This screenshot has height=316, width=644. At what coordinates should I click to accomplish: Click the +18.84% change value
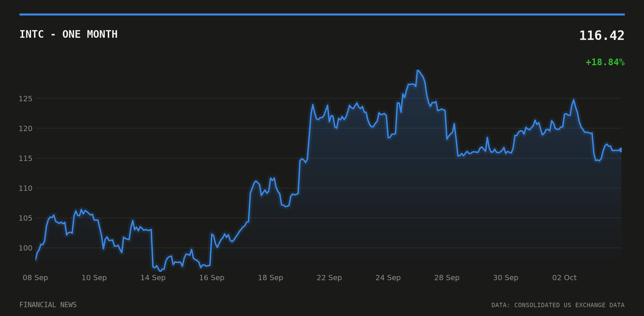coord(605,62)
